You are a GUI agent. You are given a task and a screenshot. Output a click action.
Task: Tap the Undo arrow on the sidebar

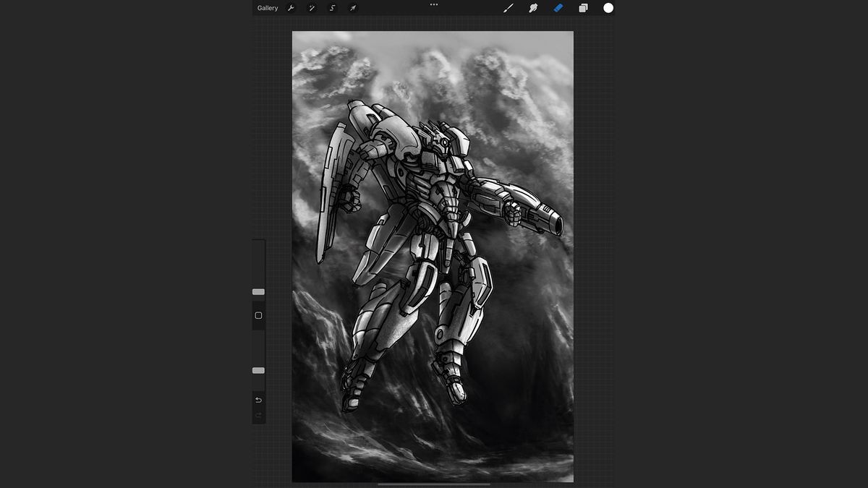258,399
